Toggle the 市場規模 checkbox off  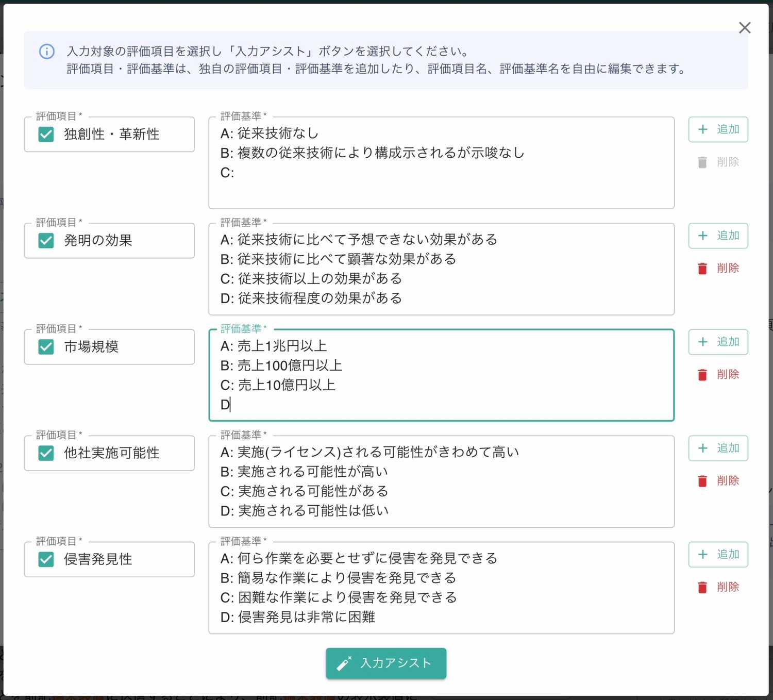[45, 346]
